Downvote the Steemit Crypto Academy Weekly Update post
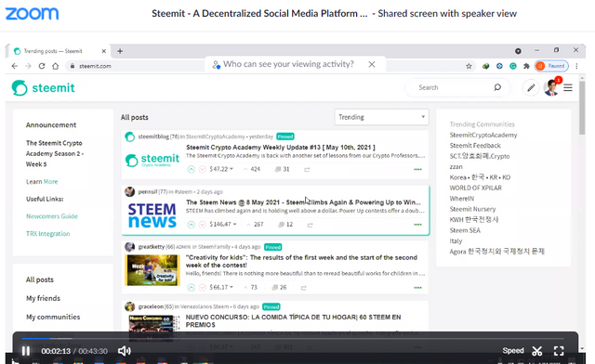This screenshot has height=364, width=595. coord(203,169)
